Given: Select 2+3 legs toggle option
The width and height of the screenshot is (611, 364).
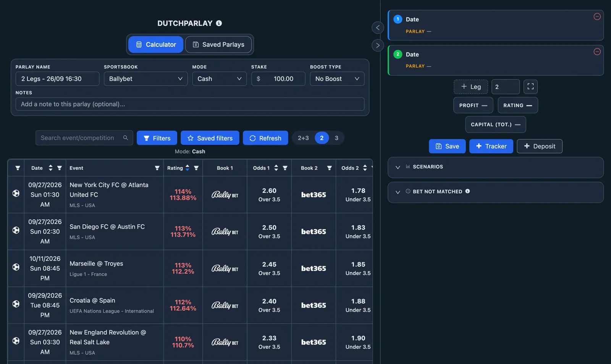Looking at the screenshot, I should point(303,138).
